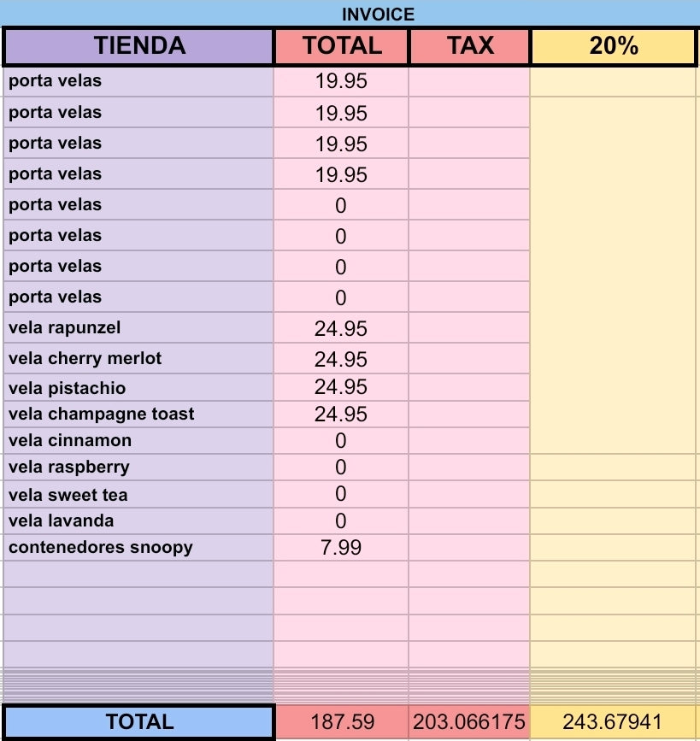
Task: Click the vela cinnamon cell
Action: click(x=138, y=440)
